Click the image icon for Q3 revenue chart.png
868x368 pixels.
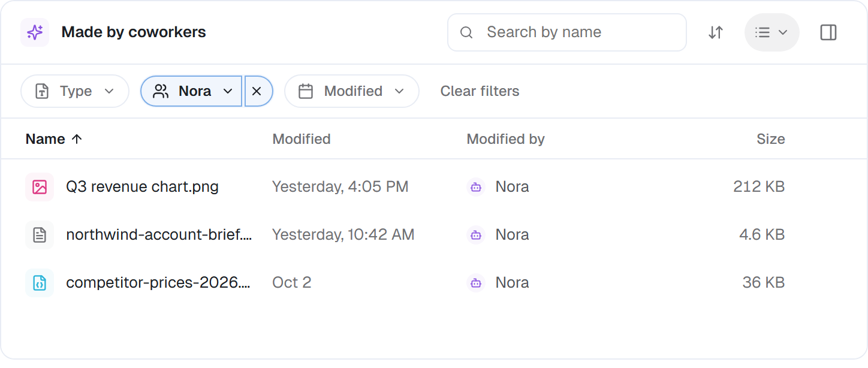(40, 187)
